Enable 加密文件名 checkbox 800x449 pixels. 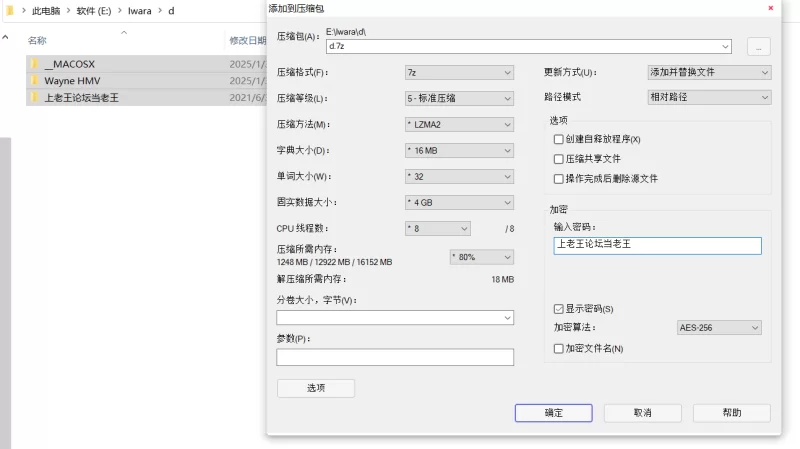coord(558,348)
